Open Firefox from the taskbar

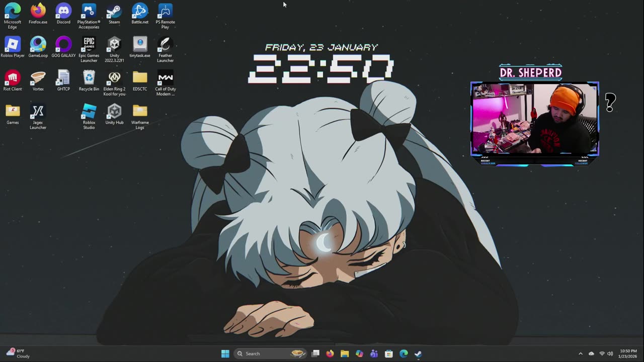click(330, 353)
